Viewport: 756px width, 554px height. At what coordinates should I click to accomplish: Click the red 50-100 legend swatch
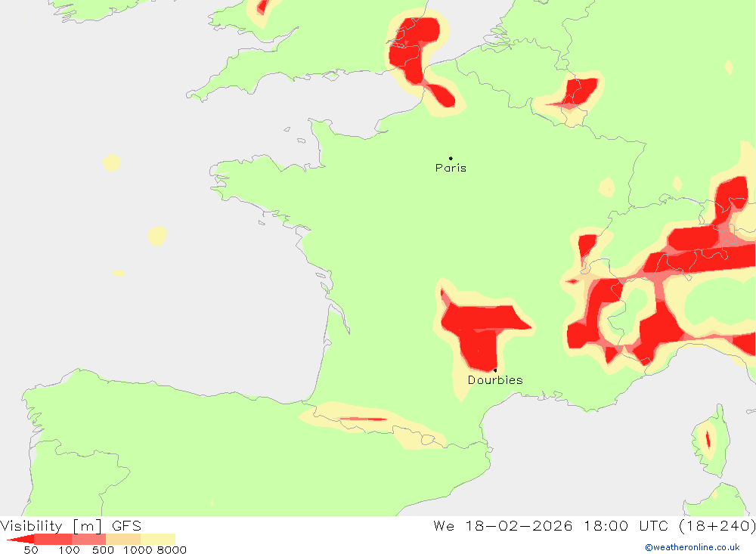pos(53,539)
